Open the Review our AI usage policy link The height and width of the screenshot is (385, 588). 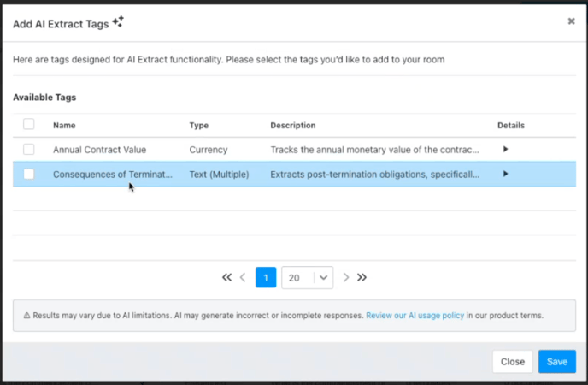415,316
